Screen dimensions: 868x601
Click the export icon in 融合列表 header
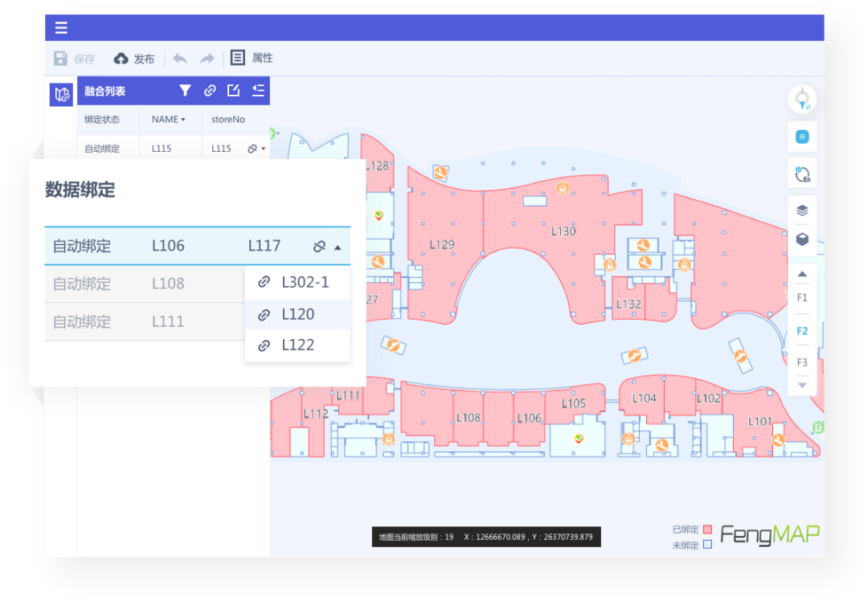[x=233, y=91]
